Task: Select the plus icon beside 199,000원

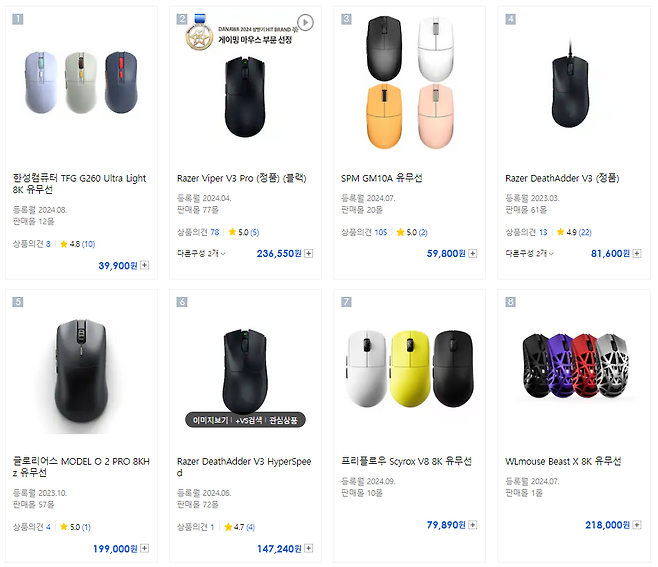Action: click(144, 548)
